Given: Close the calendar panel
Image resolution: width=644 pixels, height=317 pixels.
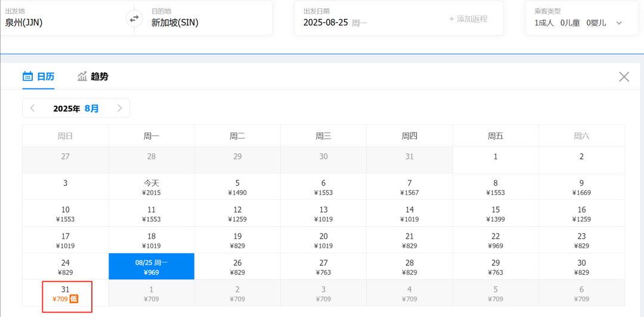Looking at the screenshot, I should pyautogui.click(x=624, y=76).
